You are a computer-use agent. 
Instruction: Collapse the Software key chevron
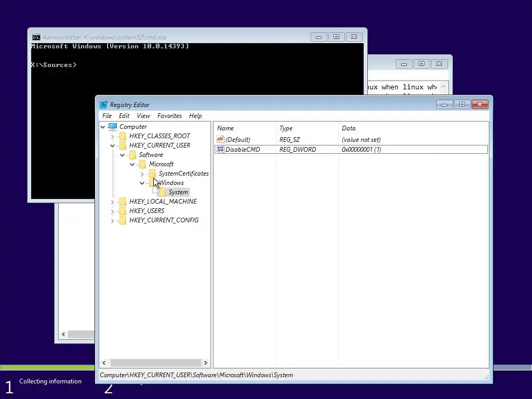pyautogui.click(x=122, y=155)
